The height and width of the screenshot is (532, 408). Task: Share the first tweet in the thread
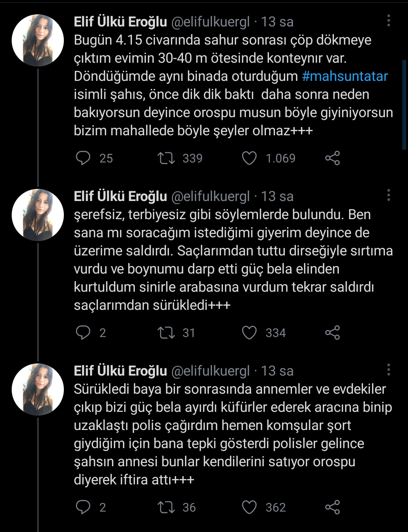point(332,158)
